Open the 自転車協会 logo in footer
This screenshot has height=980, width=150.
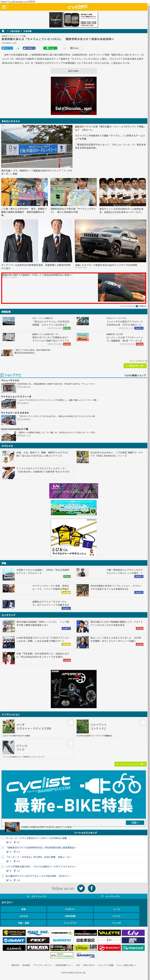[85, 940]
